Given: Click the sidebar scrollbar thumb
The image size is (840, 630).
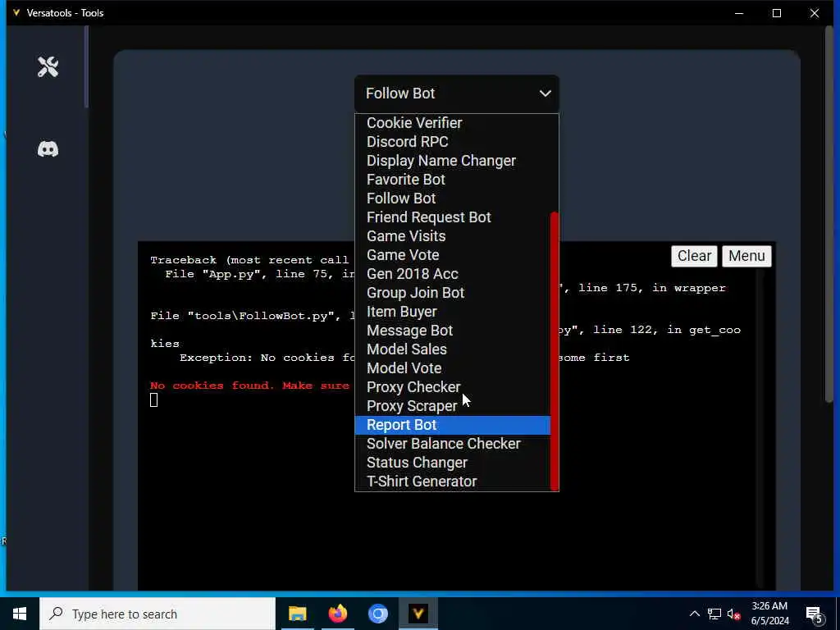Looking at the screenshot, I should click(x=86, y=67).
